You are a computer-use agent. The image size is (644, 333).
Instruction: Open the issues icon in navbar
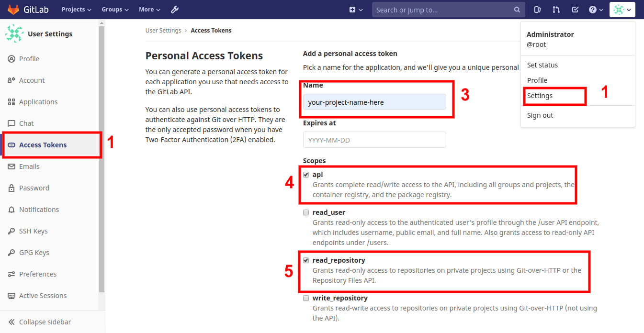(x=537, y=10)
